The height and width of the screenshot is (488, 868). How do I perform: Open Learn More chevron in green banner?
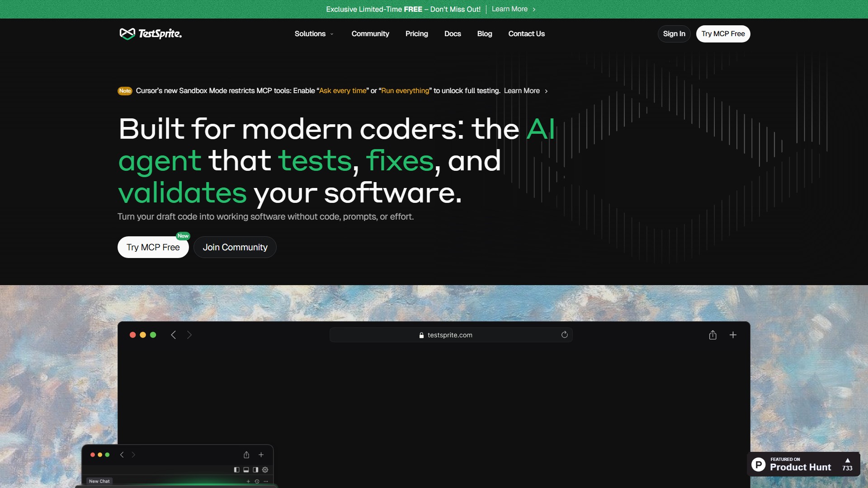tap(534, 9)
